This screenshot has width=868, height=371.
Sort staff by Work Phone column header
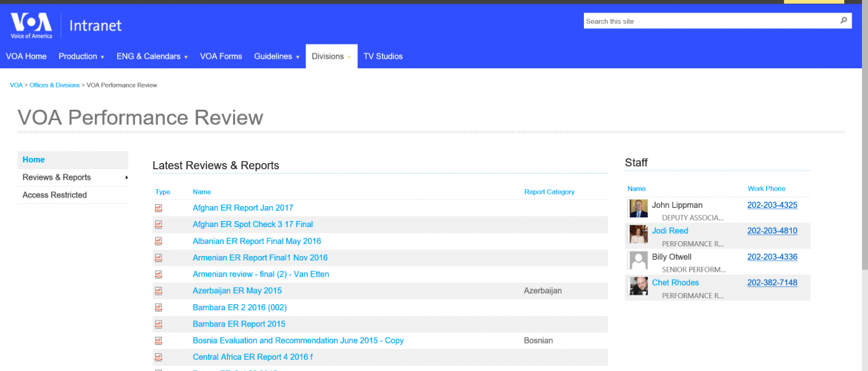coord(766,188)
